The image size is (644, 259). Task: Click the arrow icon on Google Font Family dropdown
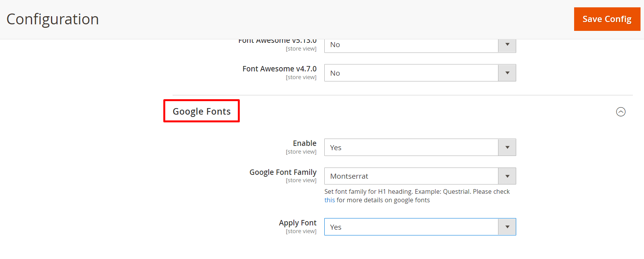(507, 176)
